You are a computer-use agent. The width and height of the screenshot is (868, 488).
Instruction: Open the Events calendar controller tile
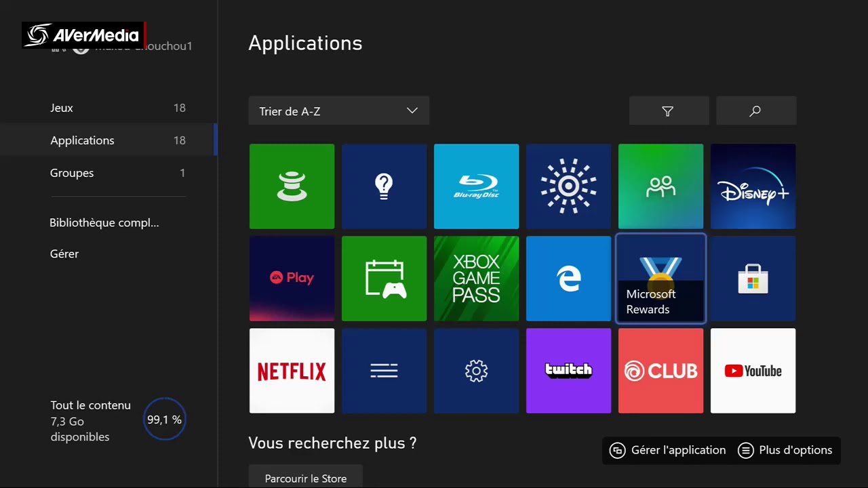point(384,279)
